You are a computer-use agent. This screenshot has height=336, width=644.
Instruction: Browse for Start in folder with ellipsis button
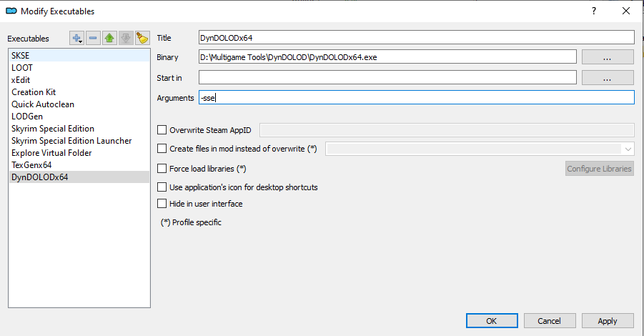pos(608,77)
